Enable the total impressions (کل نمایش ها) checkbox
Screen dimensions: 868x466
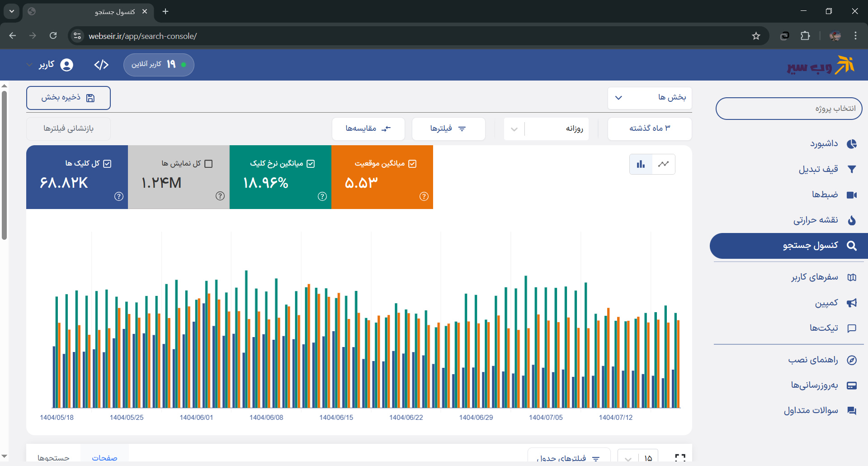(x=208, y=164)
